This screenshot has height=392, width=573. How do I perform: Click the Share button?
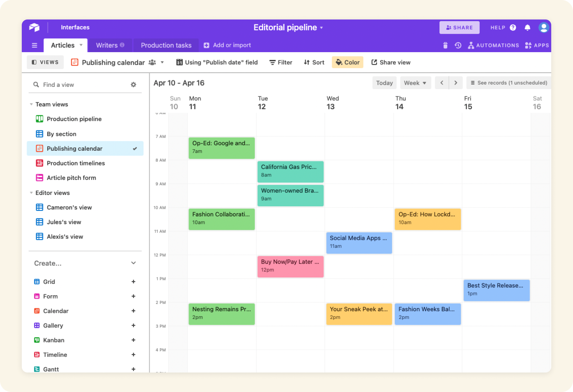(x=459, y=28)
